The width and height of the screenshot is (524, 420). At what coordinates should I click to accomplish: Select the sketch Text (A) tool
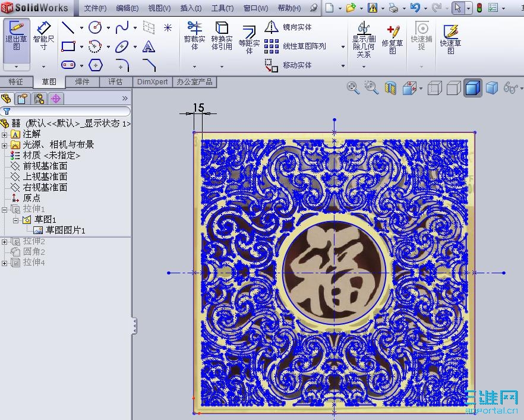(x=149, y=46)
